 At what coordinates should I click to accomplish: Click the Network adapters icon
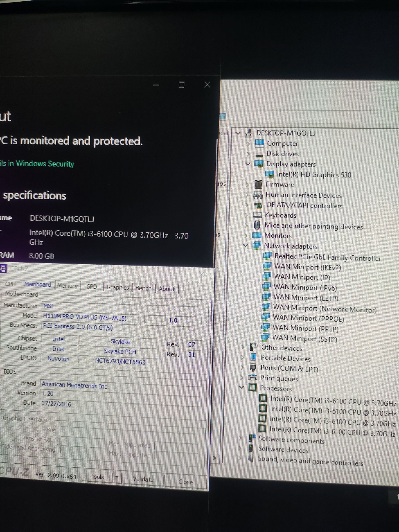(x=257, y=246)
